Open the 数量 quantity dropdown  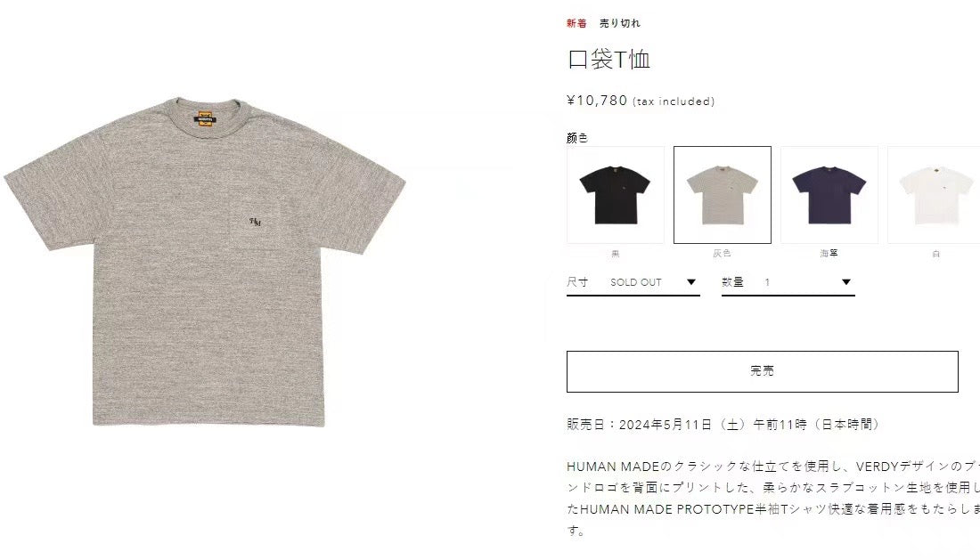(x=788, y=282)
